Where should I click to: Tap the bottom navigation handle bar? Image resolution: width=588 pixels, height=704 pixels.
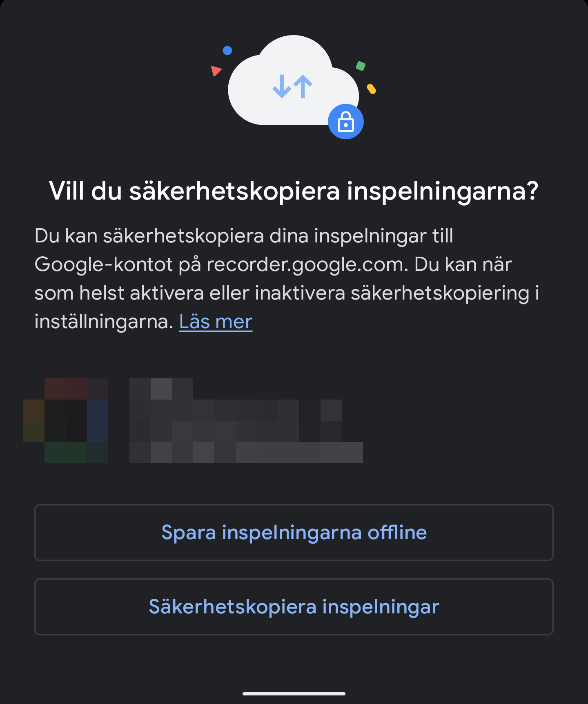(294, 693)
